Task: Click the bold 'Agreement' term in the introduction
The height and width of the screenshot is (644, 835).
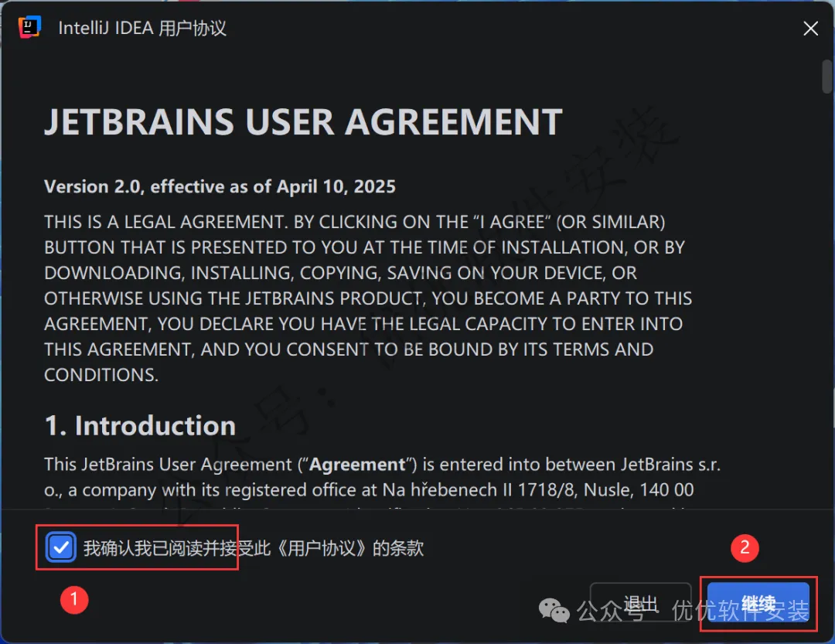Action: click(x=357, y=465)
